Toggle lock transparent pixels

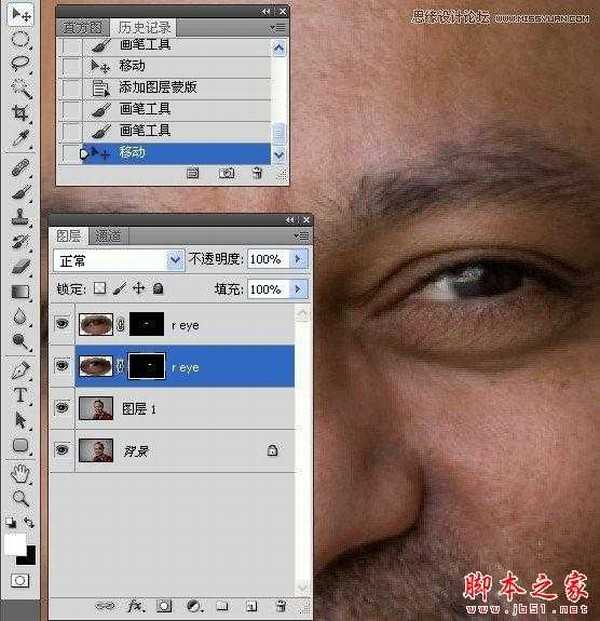pyautogui.click(x=99, y=288)
